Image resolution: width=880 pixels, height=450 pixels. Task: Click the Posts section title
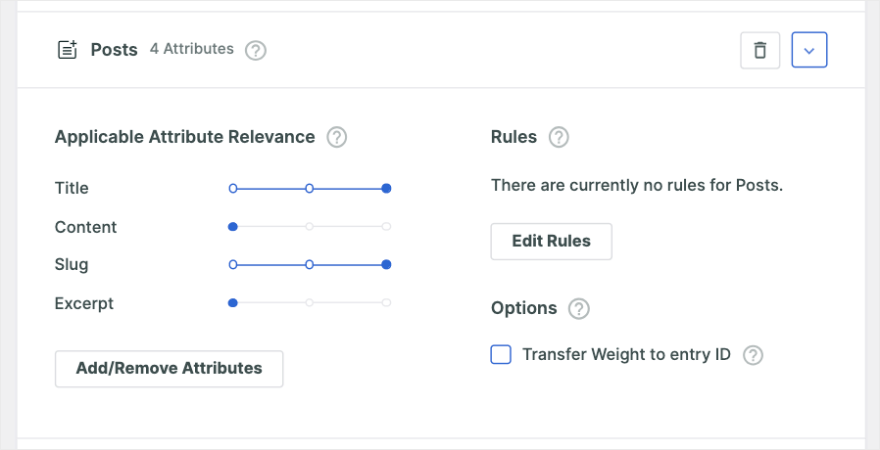[114, 50]
